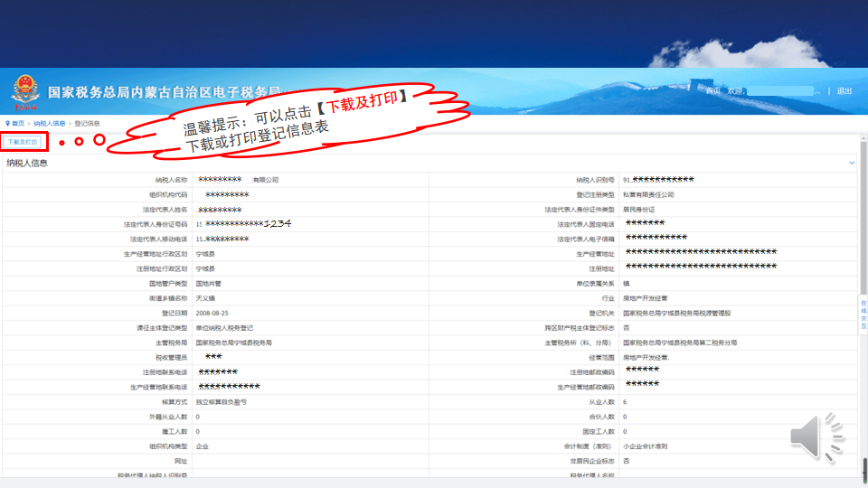Click 居民身份证 ID type value
This screenshot has height=488, width=868.
tap(639, 210)
